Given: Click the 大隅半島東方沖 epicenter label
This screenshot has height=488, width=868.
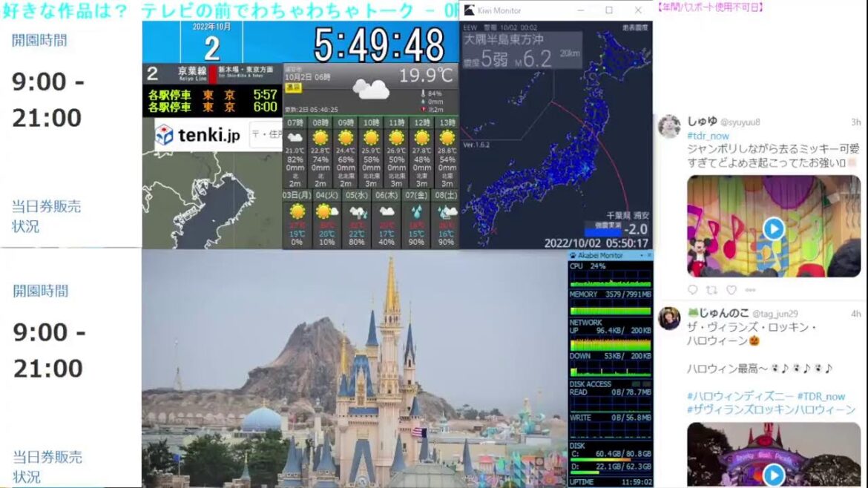Looking at the screenshot, I should (503, 40).
